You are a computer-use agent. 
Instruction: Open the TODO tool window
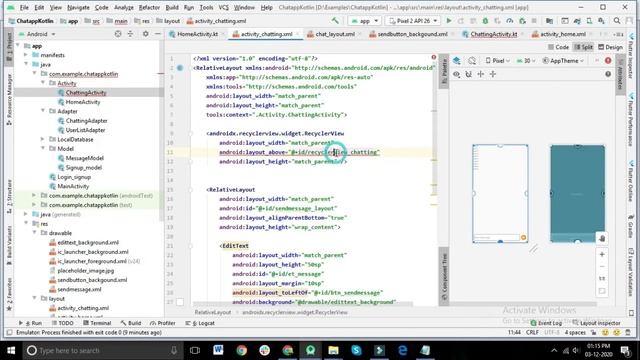click(x=62, y=323)
